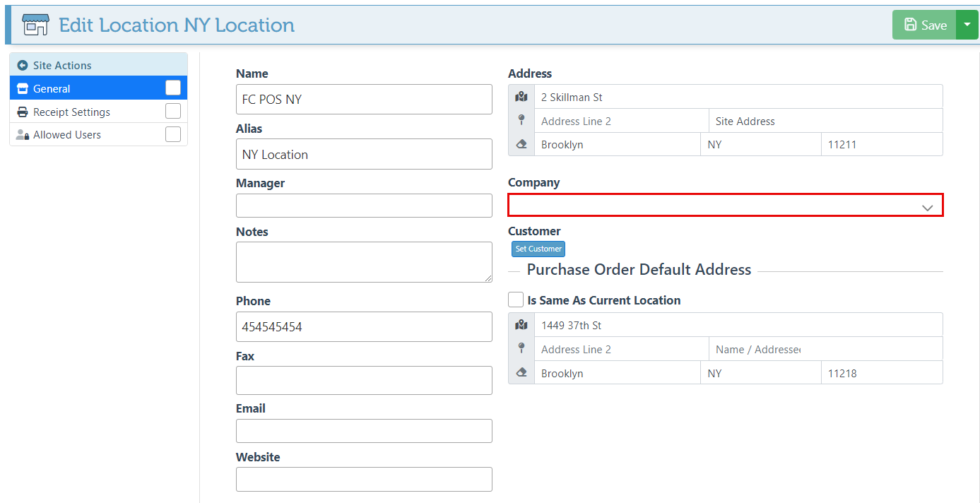The width and height of the screenshot is (980, 503).
Task: Toggle the Receipt Settings checkbox
Action: point(173,111)
